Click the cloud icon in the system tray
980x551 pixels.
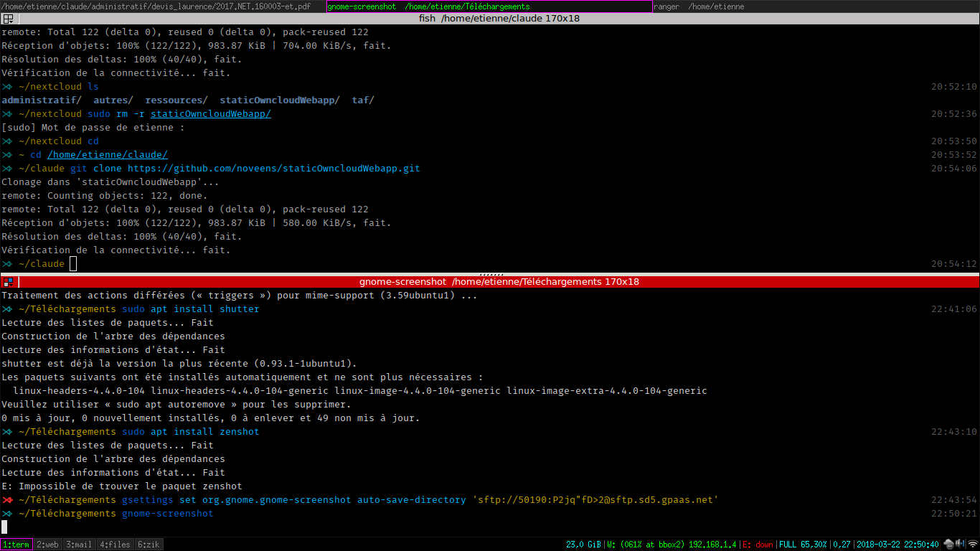pos(948,544)
